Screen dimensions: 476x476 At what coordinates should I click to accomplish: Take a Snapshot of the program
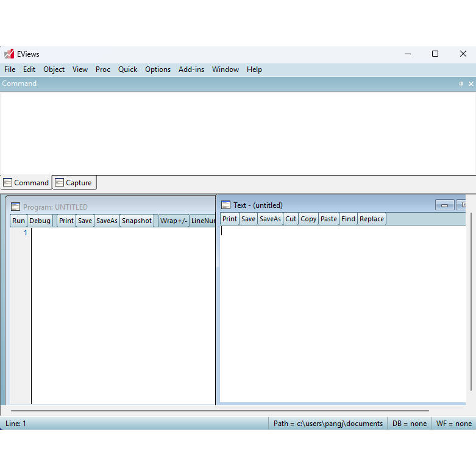point(137,221)
